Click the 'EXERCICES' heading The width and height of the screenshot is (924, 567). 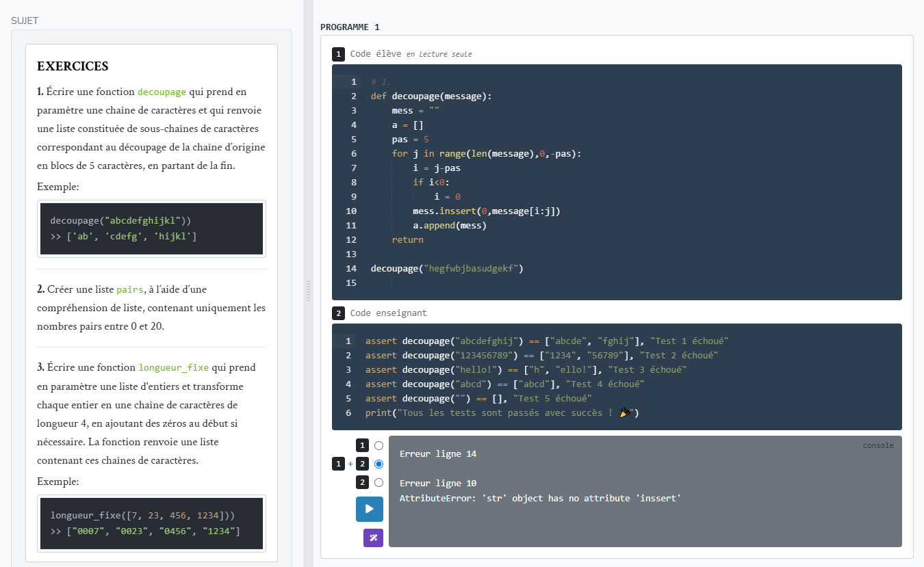coord(73,66)
